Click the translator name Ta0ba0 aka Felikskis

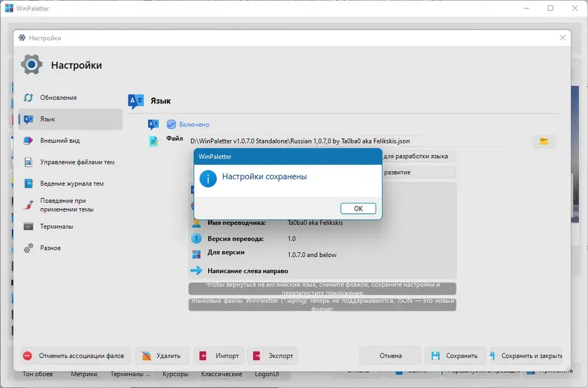click(315, 223)
